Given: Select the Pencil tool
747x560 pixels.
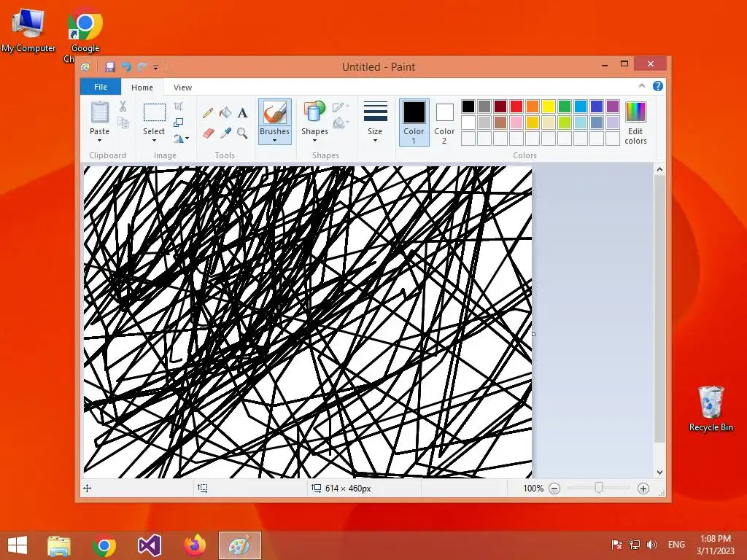Looking at the screenshot, I should point(207,113).
